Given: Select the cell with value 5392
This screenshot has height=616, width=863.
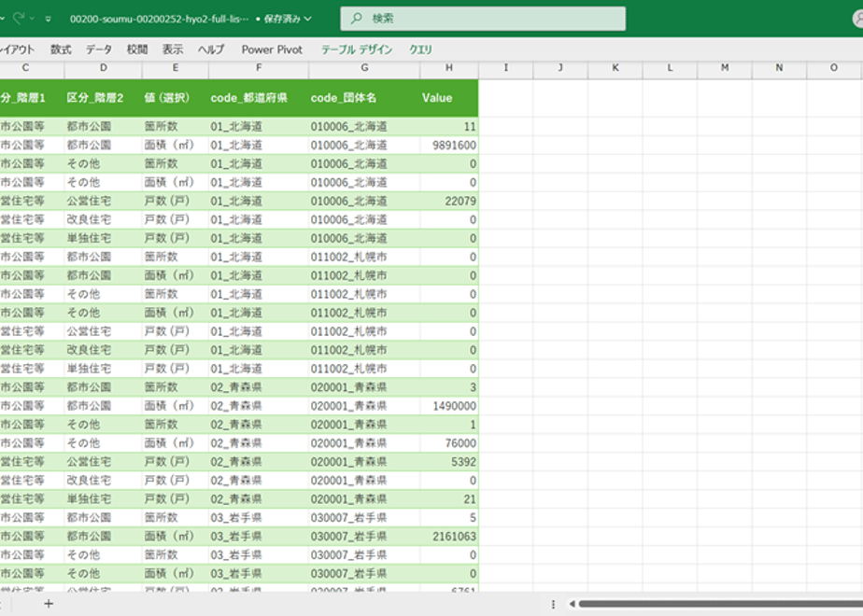Looking at the screenshot, I should tap(449, 462).
